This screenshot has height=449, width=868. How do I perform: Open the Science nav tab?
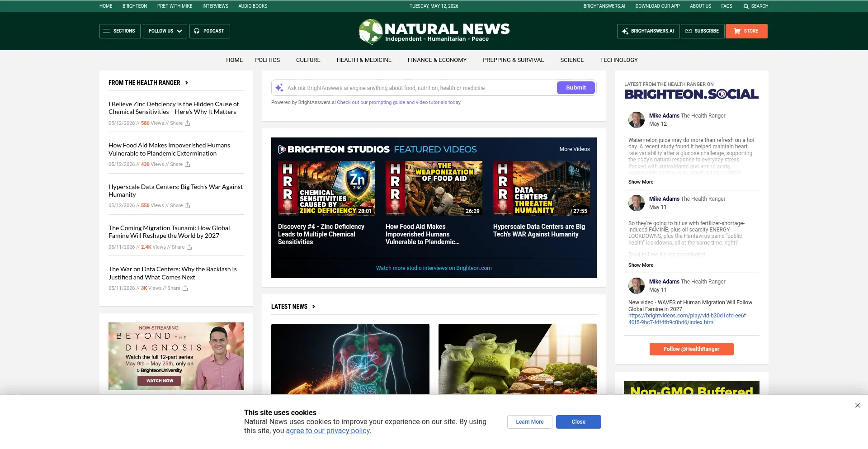pos(572,60)
